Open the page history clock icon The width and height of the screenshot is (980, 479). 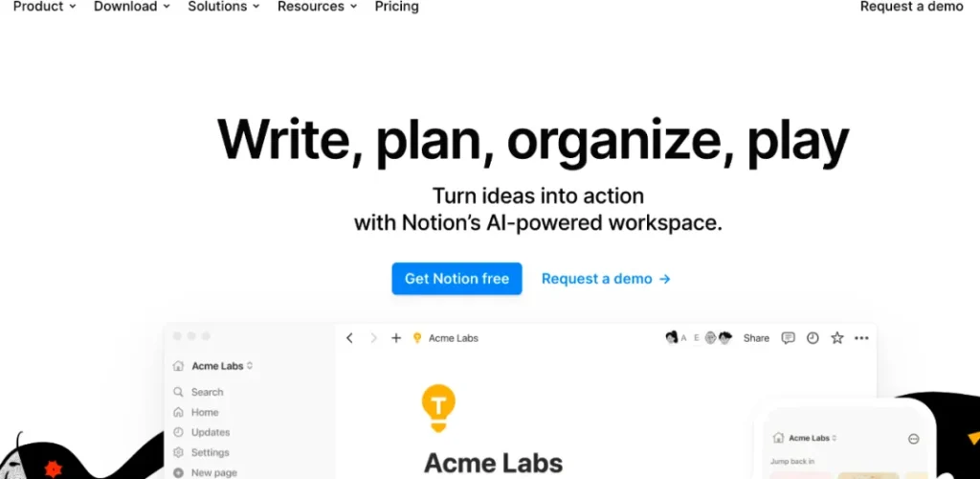pos(813,338)
